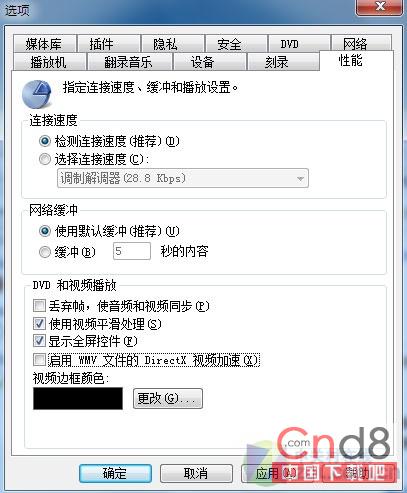This screenshot has width=407, height=493.
Task: Toggle 显示全屏控件 checkbox
Action: pos(39,341)
